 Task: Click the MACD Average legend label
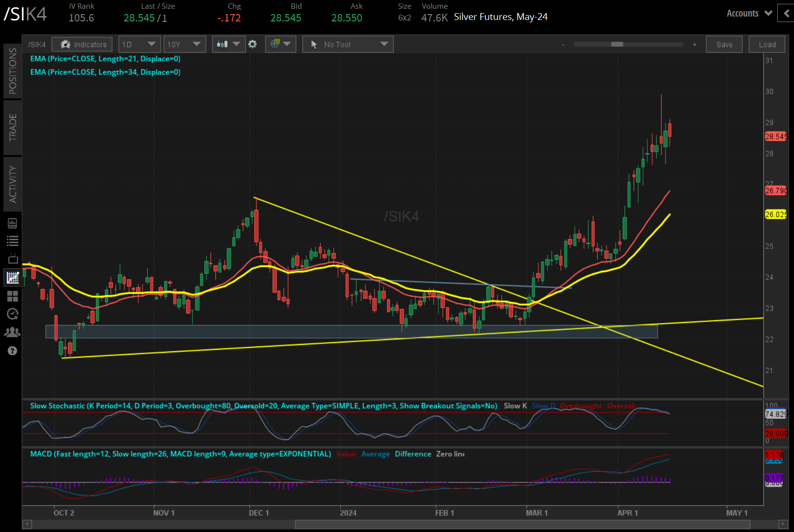point(376,454)
